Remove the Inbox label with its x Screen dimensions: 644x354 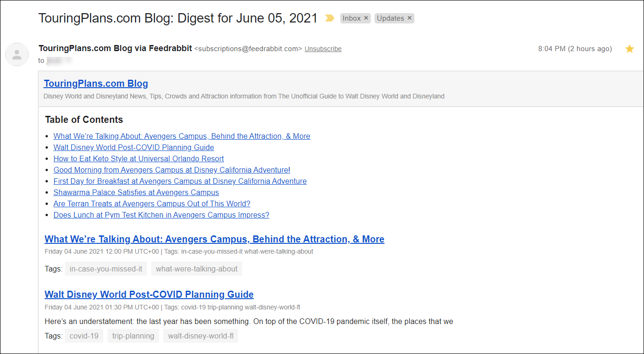pos(366,18)
